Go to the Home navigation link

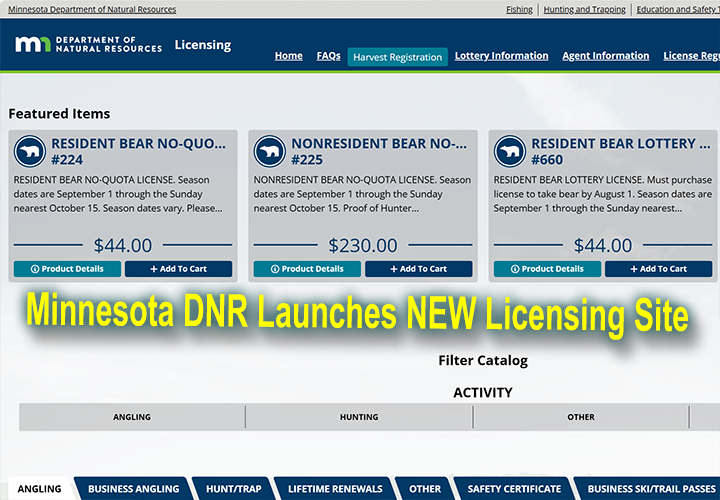coord(288,56)
